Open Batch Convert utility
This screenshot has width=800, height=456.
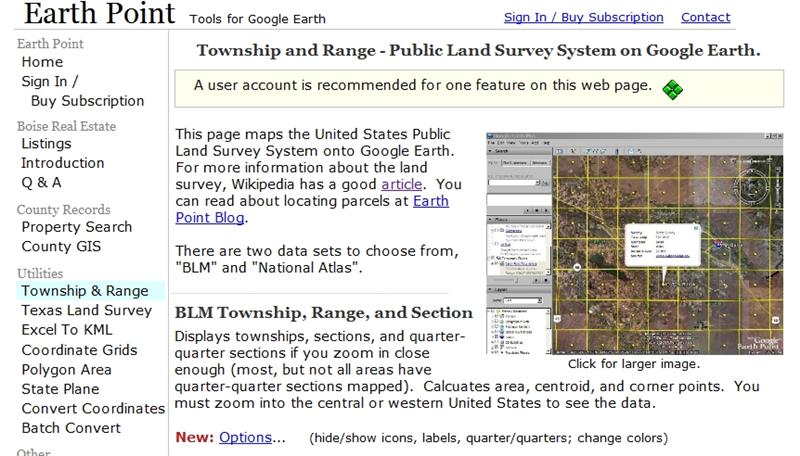coord(71,428)
